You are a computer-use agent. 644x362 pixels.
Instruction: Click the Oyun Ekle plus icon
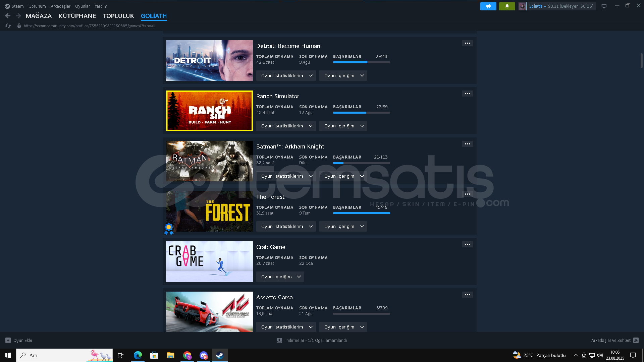tap(8, 340)
